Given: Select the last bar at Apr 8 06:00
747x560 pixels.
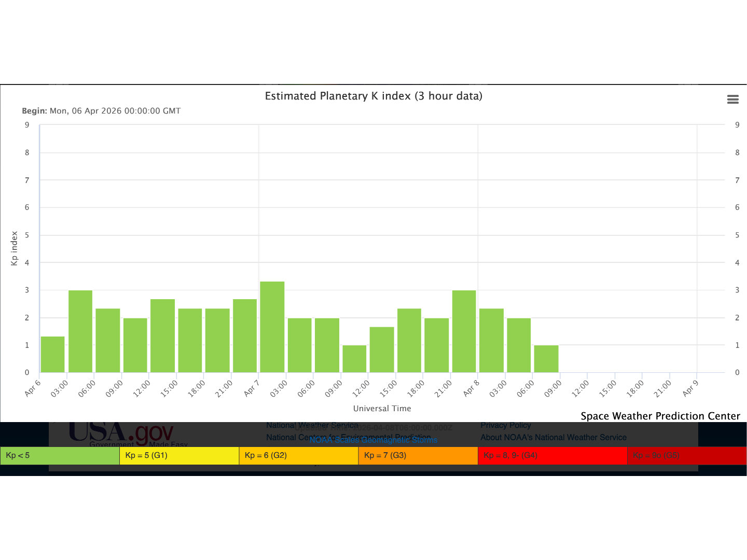Looking at the screenshot, I should 546,359.
